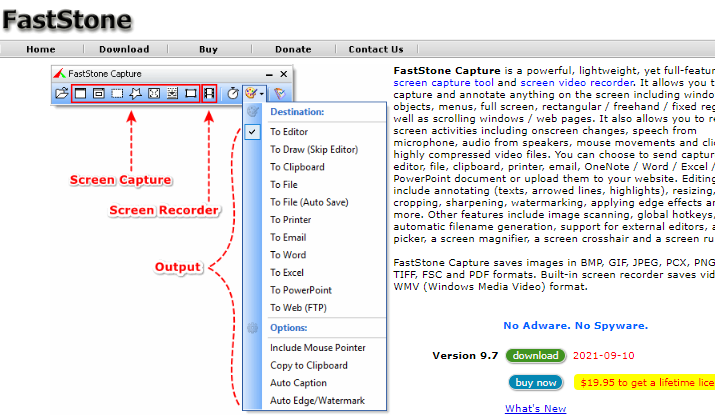Click the Open File in Editor folder icon
The image size is (715, 420).
(62, 93)
